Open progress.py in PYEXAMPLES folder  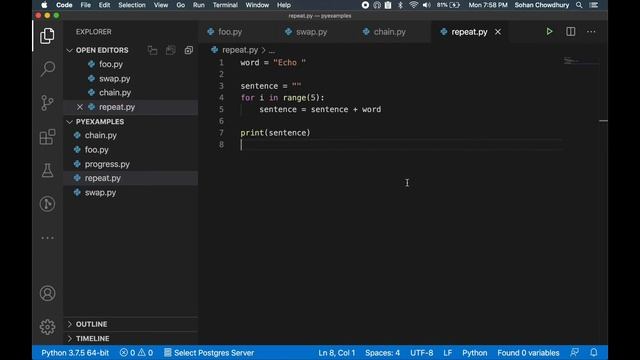107,164
